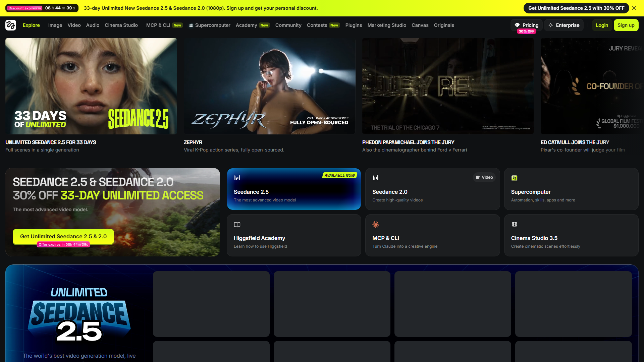
Task: Open the Seedance 2.0 card
Action: tap(433, 189)
